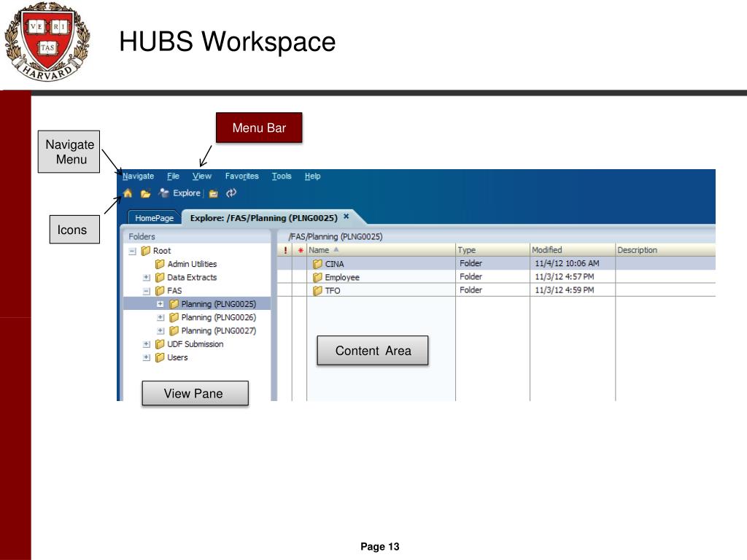Expand Planning (PLNG0026) tree node
Viewport: 747px width, 560px height.
[x=160, y=317]
